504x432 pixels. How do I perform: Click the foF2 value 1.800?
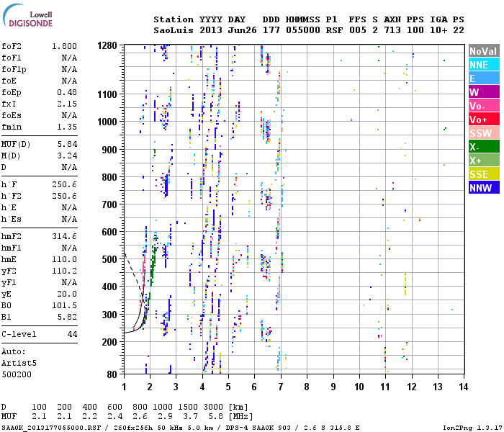(64, 46)
